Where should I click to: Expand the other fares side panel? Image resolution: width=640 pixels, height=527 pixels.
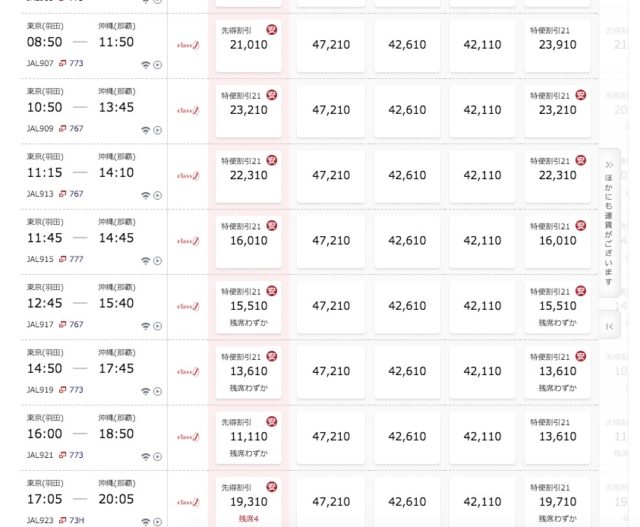tap(609, 223)
